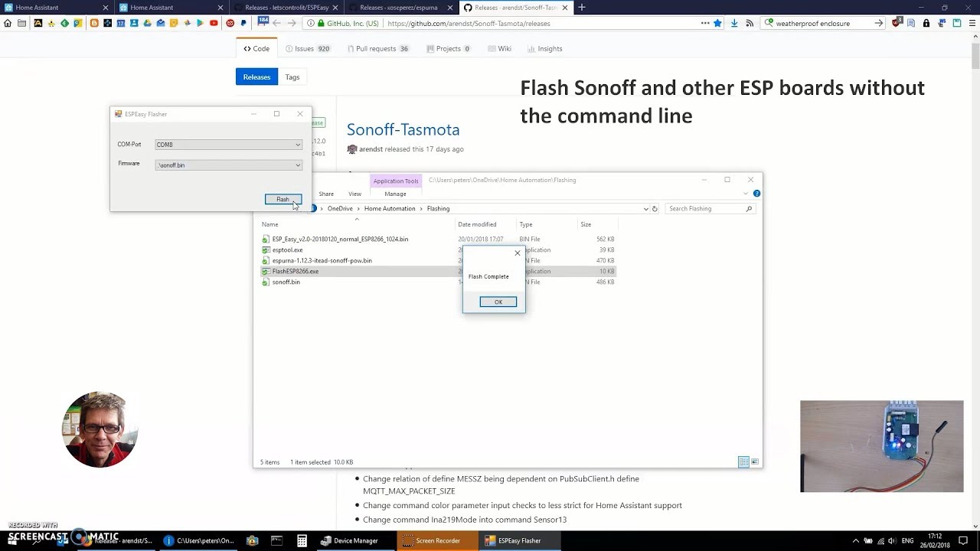Click the Application Tools ribbon tab

click(x=396, y=181)
